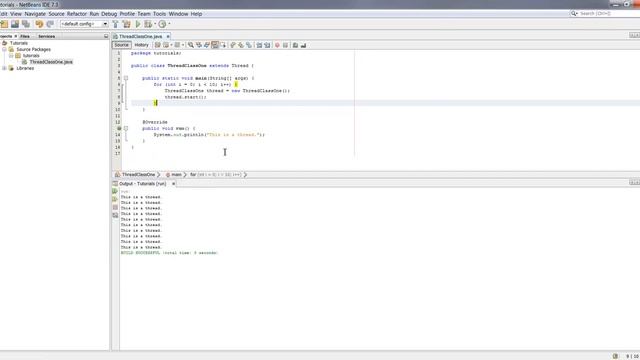Open the Team menu
The width and height of the screenshot is (640, 360).
point(144,14)
